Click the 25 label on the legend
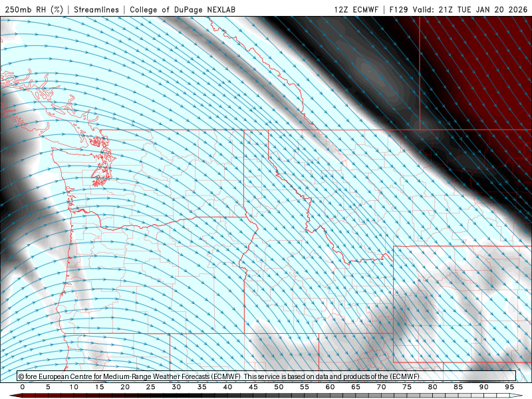 pos(150,387)
